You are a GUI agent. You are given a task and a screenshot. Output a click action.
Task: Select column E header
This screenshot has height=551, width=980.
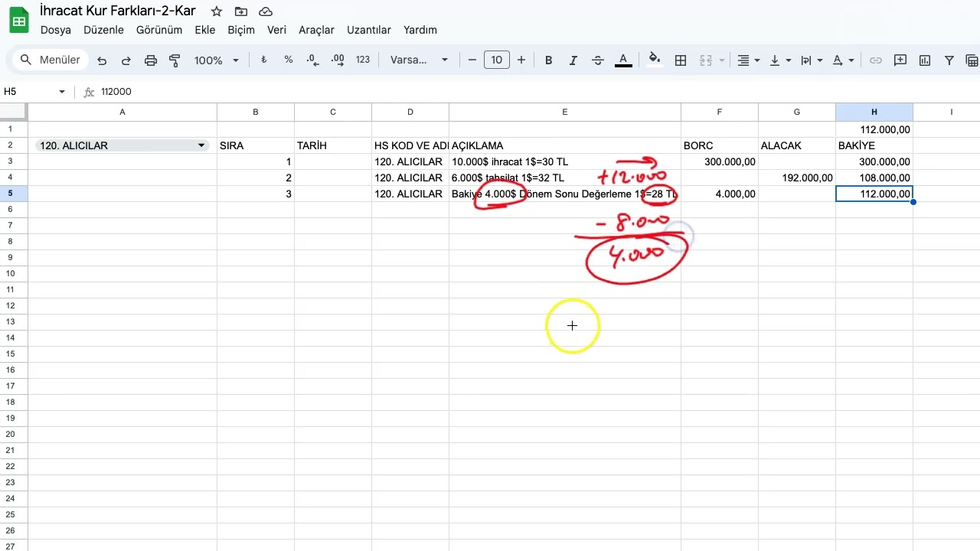click(x=565, y=112)
